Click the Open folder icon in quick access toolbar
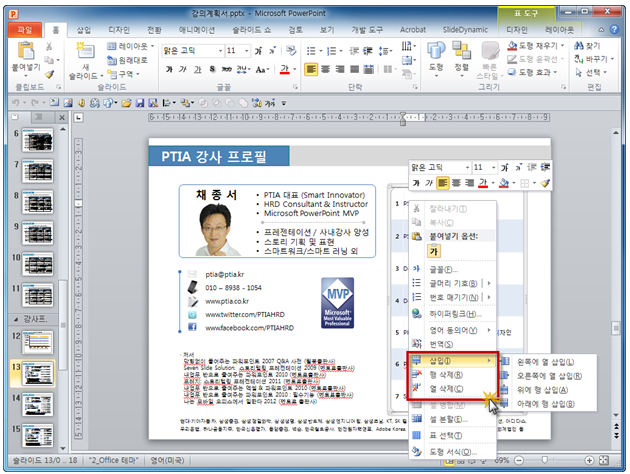 pyautogui.click(x=126, y=103)
